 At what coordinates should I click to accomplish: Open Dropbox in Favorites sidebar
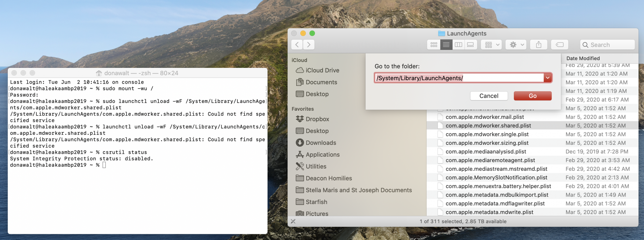point(312,119)
